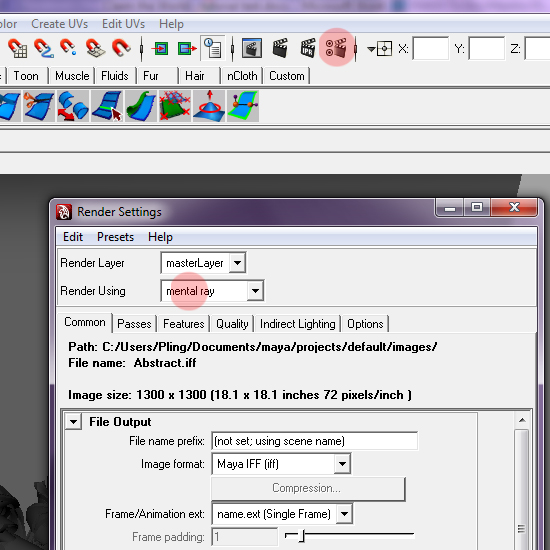This screenshot has width=550, height=550.
Task: Click the green and blue curved surface shelf icon
Action: 141,106
